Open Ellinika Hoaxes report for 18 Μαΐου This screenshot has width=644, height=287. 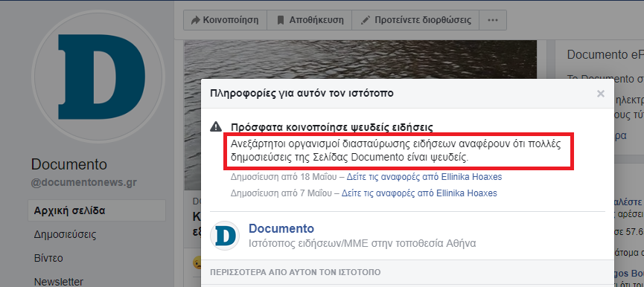click(424, 177)
